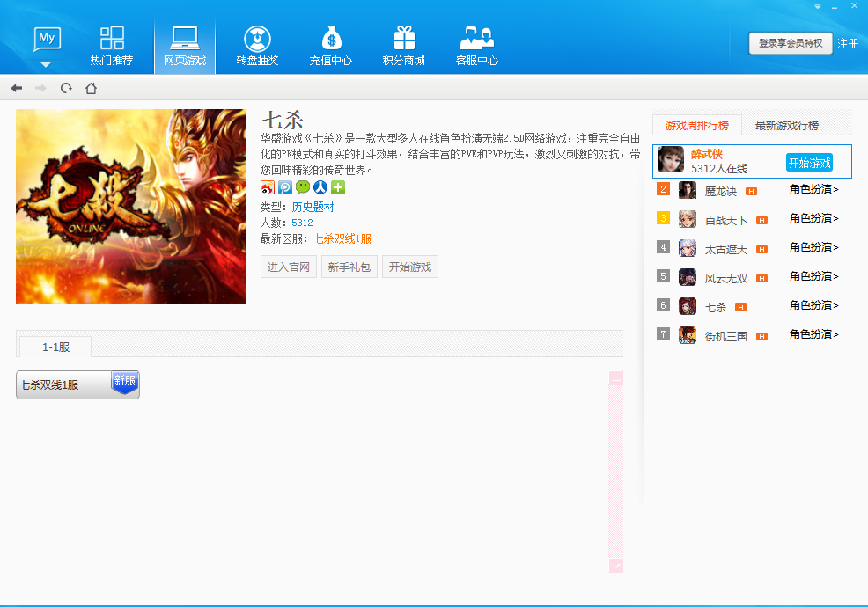
Task: Open 魔龙决 in ranking list
Action: pos(721,191)
